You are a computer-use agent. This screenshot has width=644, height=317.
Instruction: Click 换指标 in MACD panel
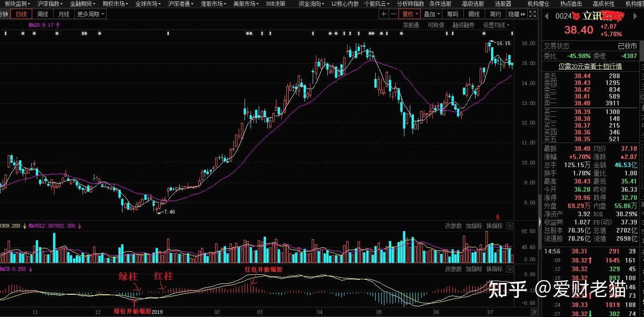pyautogui.click(x=494, y=269)
